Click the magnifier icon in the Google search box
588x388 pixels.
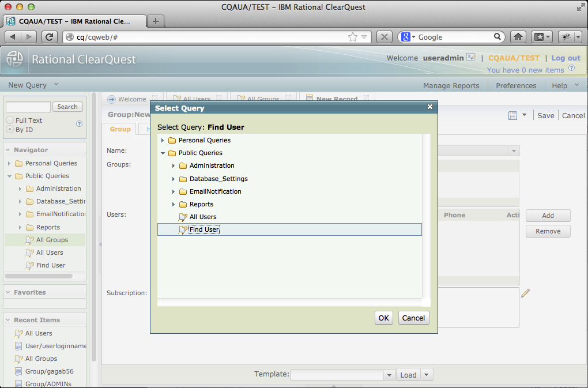pyautogui.click(x=497, y=37)
